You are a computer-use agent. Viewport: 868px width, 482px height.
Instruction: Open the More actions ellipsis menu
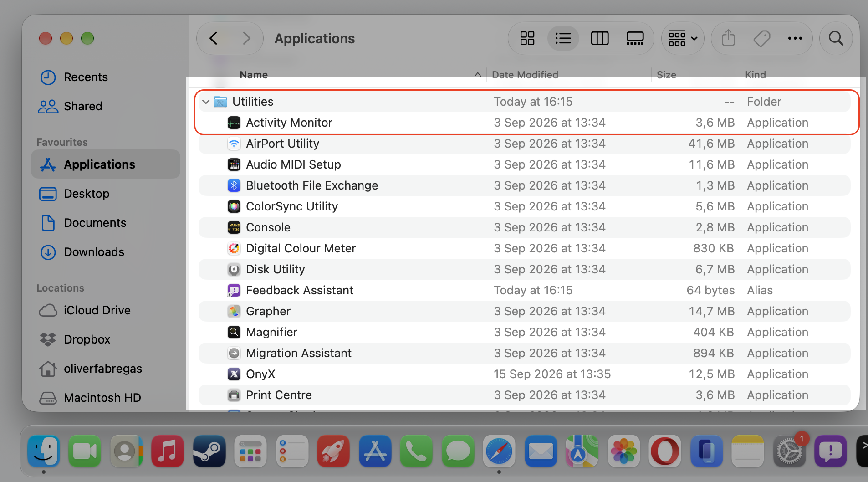(x=795, y=38)
